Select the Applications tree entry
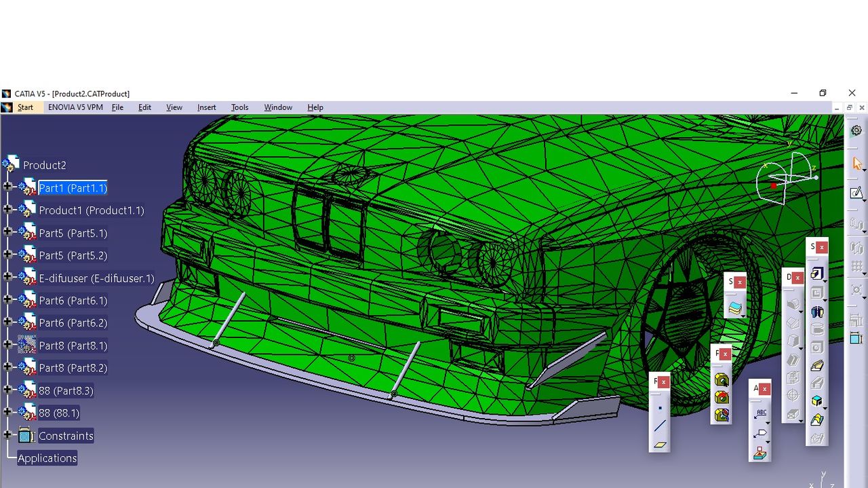868x488 pixels. pyautogui.click(x=47, y=458)
